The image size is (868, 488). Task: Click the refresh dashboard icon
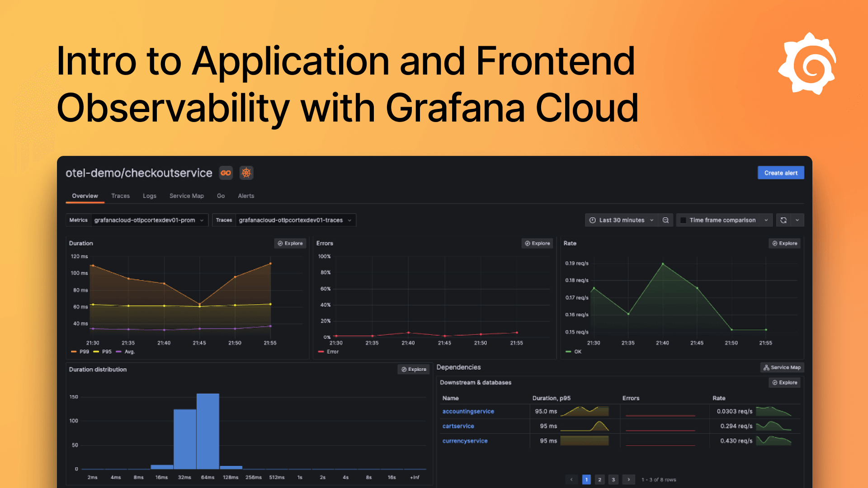pyautogui.click(x=783, y=220)
